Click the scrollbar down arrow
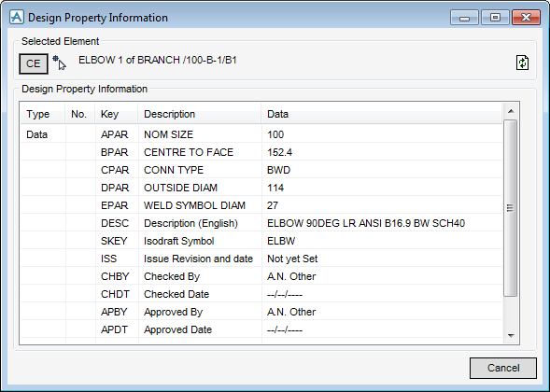Viewport: 550px width, 392px height. pos(511,336)
